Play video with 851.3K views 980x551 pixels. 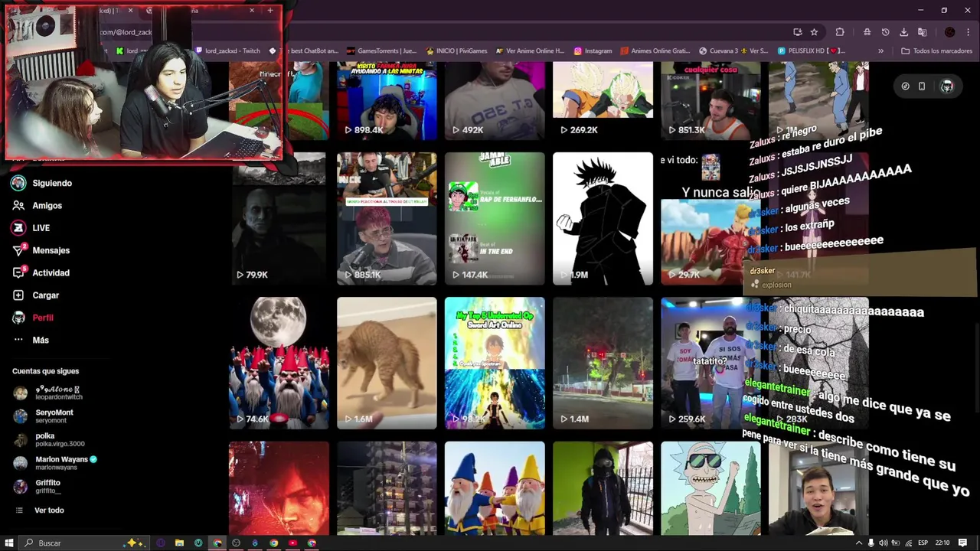(x=710, y=101)
